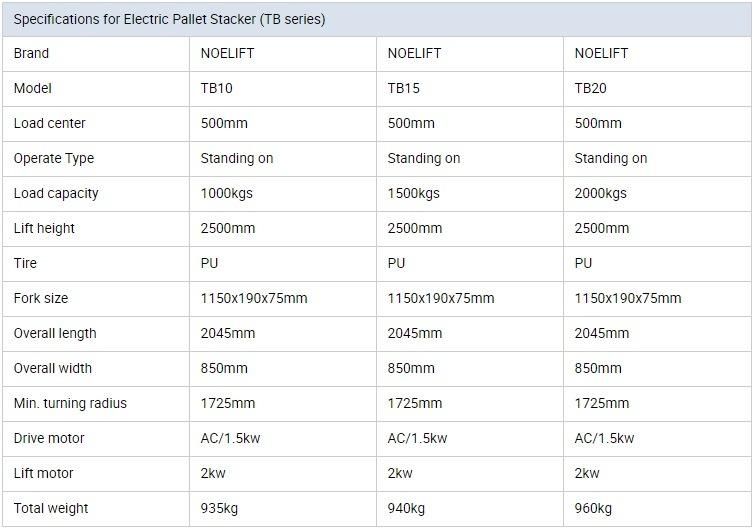
Task: Click the 'Tire' row label
Action: coord(25,264)
